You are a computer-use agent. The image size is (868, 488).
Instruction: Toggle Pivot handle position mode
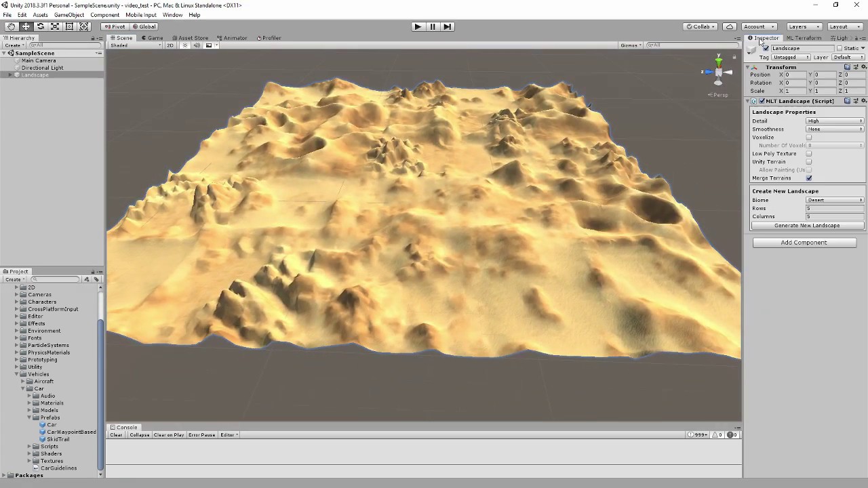point(115,26)
